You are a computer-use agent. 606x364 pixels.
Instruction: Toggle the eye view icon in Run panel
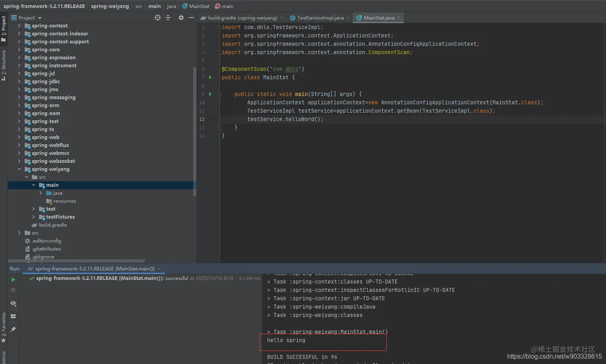13,303
